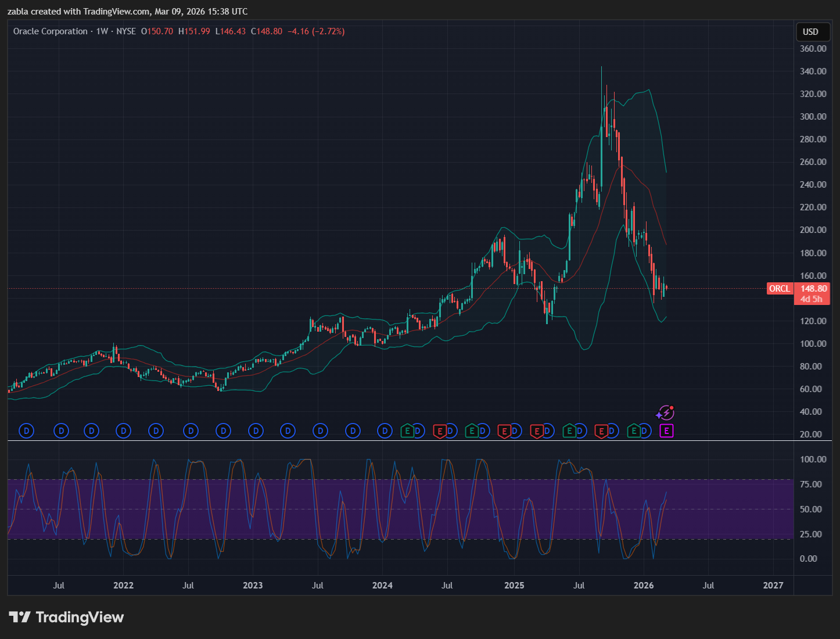
Task: Click the lightning bolt icon above purple E
Action: click(x=665, y=413)
